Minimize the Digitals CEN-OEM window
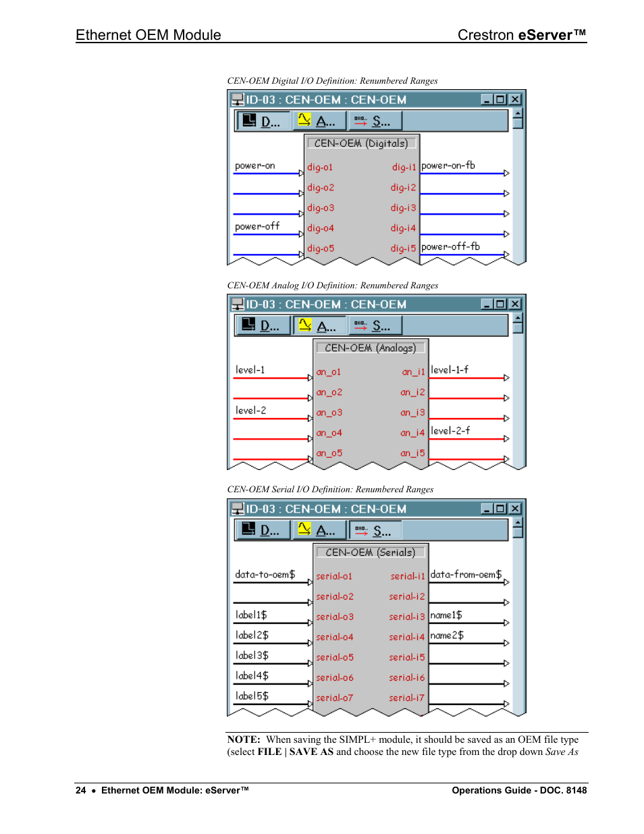Image resolution: width=644 pixels, height=834 pixels. tap(487, 99)
